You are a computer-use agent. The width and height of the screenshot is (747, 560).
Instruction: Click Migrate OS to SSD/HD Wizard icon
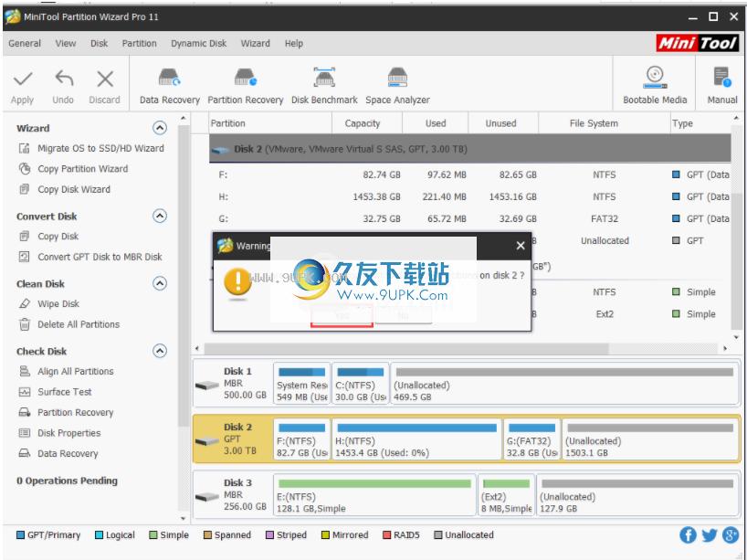pos(24,148)
